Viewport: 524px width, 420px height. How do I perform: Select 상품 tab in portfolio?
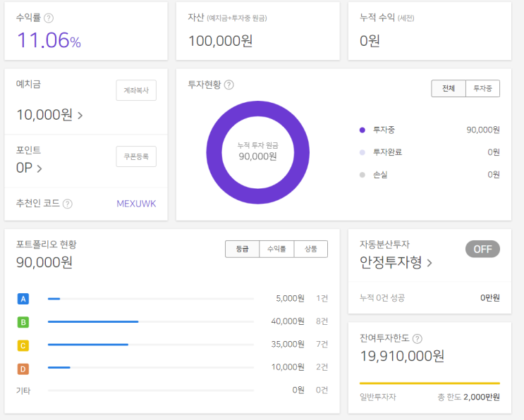coord(311,249)
